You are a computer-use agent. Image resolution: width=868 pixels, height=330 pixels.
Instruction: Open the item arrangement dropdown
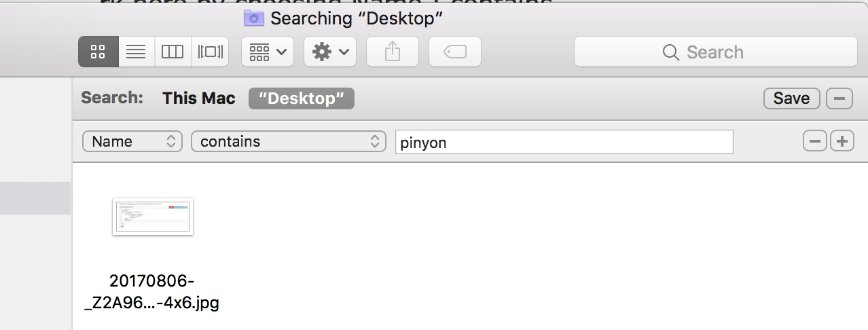click(x=268, y=52)
